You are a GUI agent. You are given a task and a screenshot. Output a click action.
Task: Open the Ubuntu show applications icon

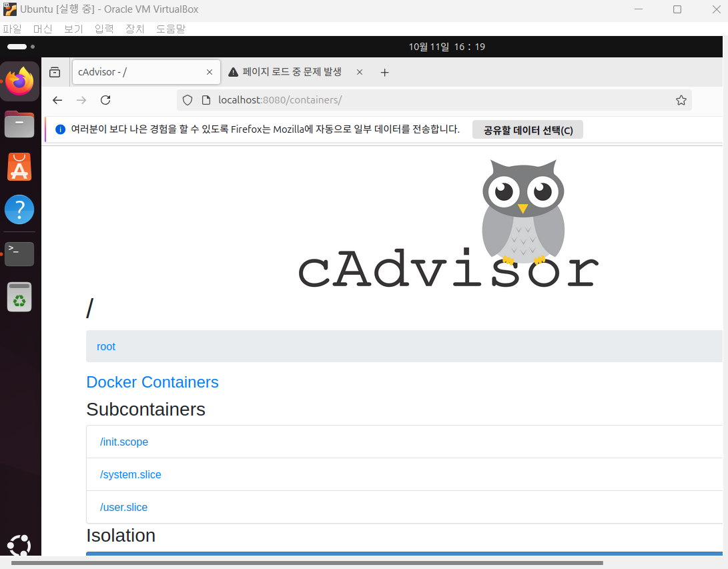point(19,545)
